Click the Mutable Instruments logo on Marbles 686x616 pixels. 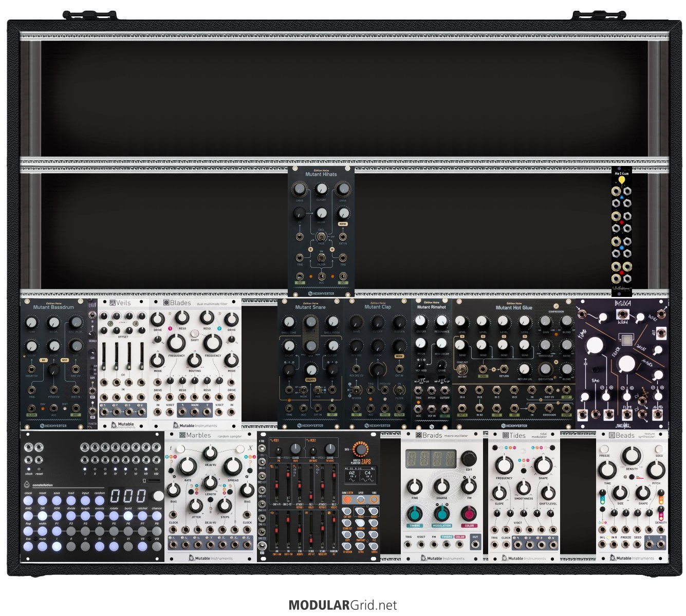pos(210,558)
